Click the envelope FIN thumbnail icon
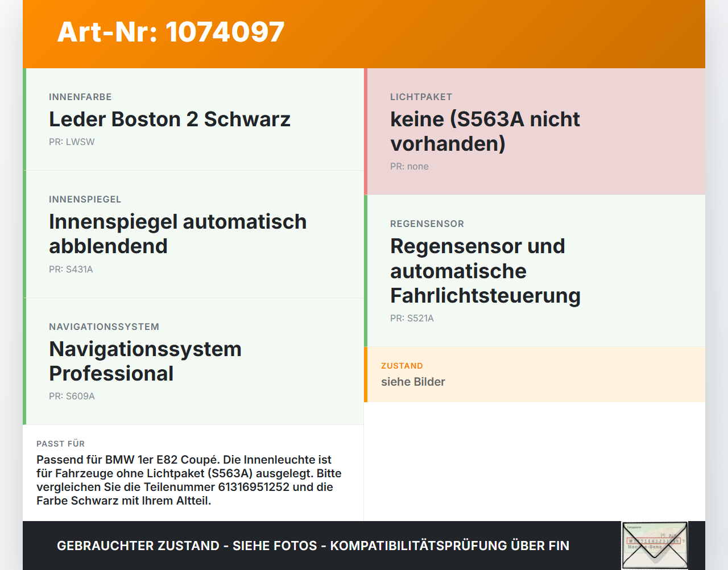This screenshot has height=570, width=728. tap(655, 546)
